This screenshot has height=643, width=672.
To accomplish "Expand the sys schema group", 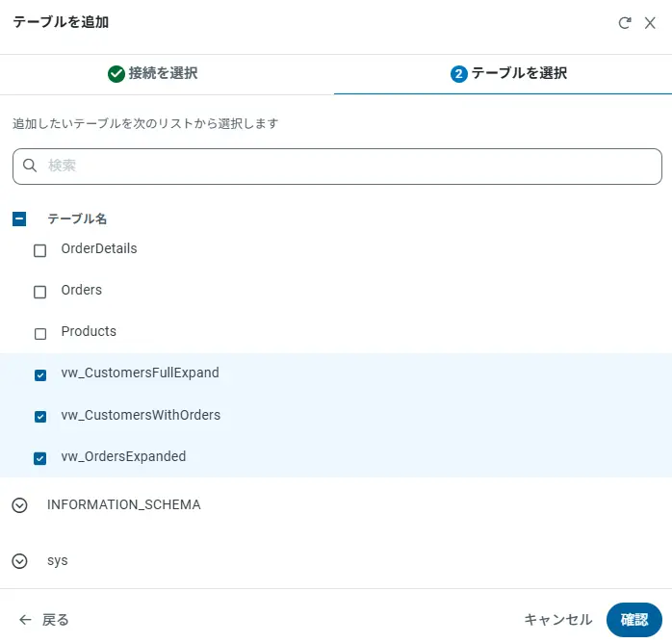I will pos(20,561).
